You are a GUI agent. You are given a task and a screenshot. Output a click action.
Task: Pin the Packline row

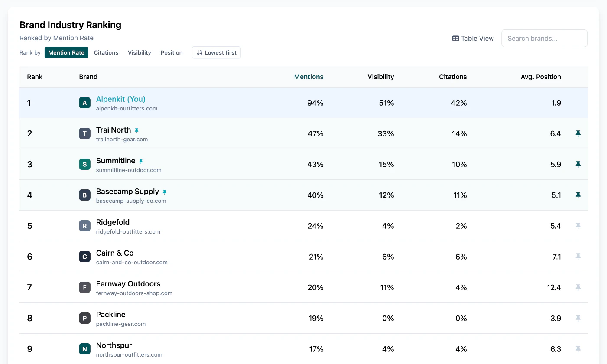point(578,318)
